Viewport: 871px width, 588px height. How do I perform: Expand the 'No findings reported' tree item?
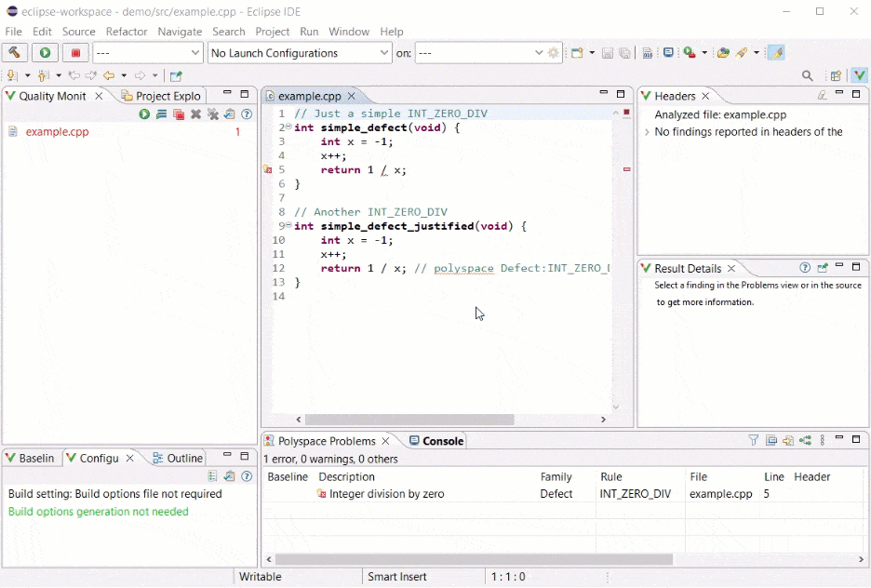(647, 132)
